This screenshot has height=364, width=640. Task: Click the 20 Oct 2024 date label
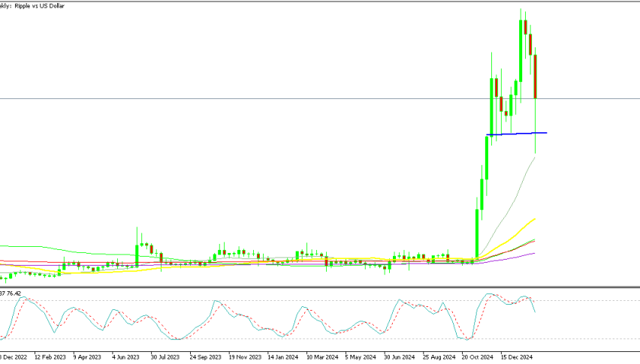coord(478,357)
